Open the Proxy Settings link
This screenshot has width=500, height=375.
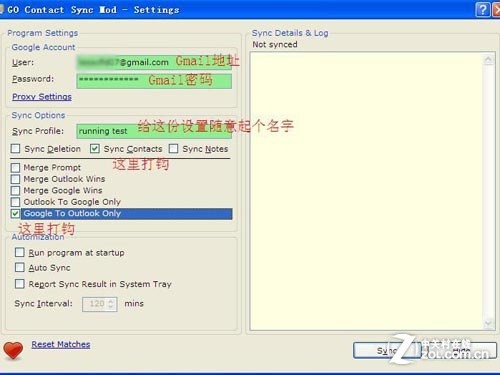coord(42,97)
